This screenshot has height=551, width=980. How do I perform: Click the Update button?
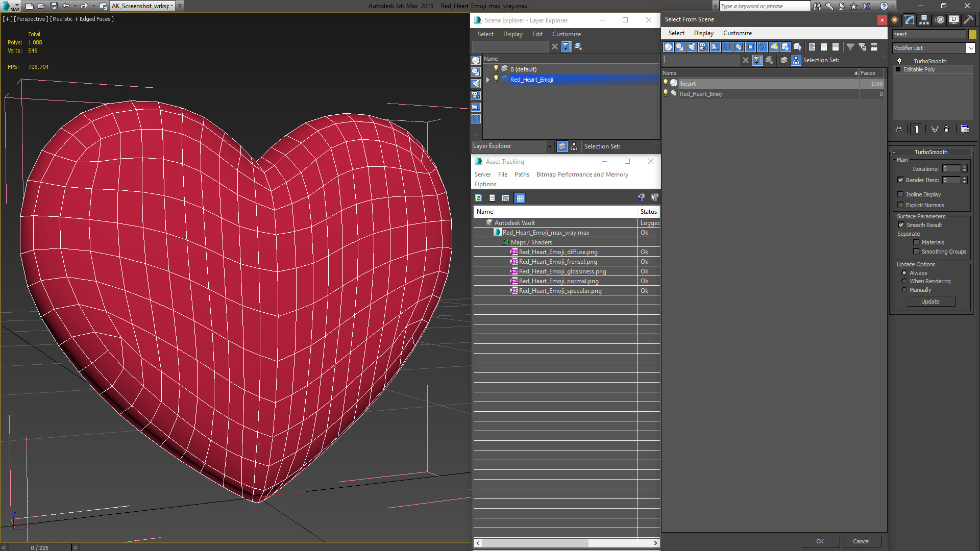tap(930, 302)
